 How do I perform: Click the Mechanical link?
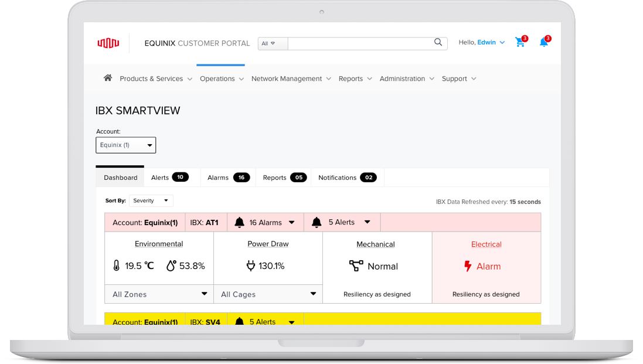376,244
